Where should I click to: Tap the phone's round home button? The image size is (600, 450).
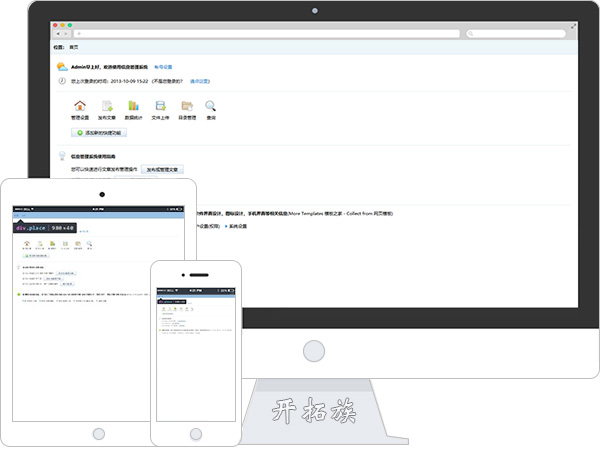196,434
